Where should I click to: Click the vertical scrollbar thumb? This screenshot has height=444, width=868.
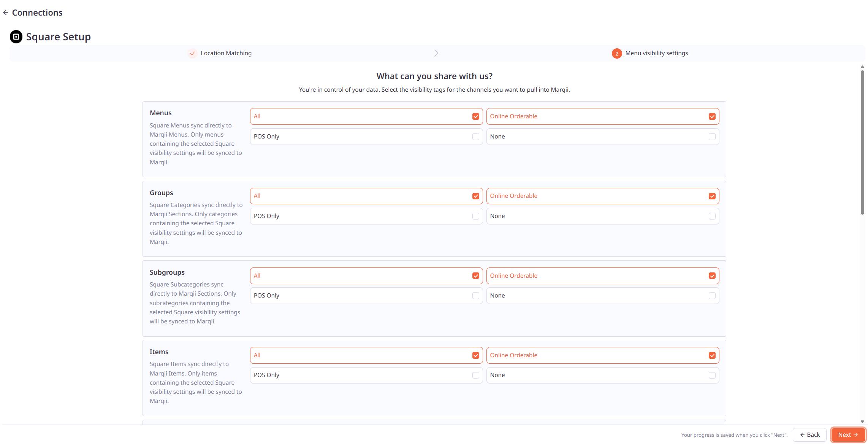coord(862,142)
